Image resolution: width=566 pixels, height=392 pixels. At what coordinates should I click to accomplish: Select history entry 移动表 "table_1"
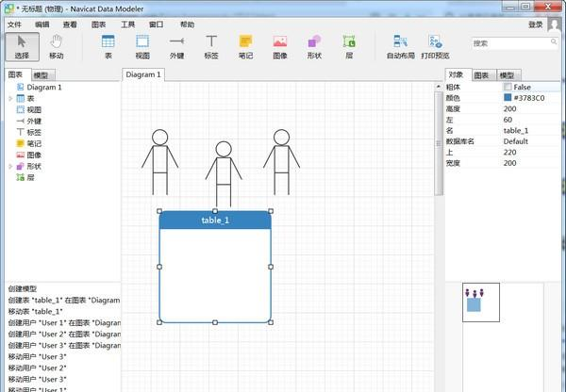pos(36,311)
